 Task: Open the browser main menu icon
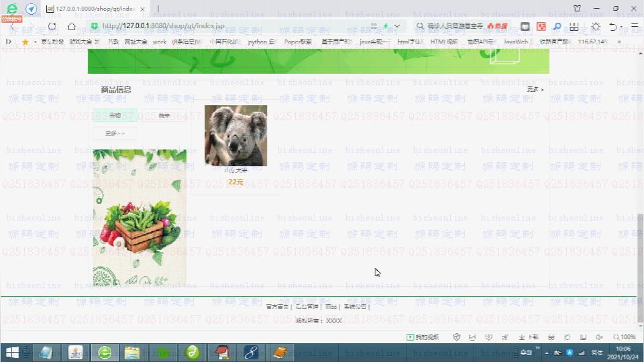click(x=635, y=26)
